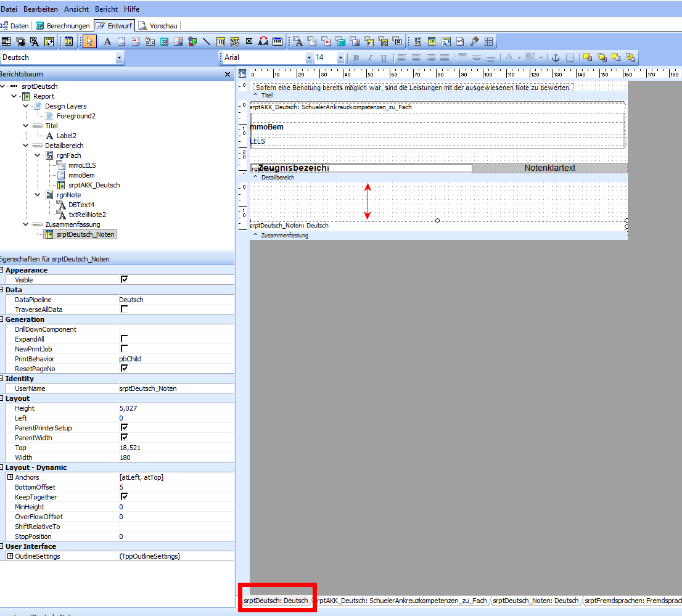
Task: Select the Image component tool
Action: coord(178,41)
